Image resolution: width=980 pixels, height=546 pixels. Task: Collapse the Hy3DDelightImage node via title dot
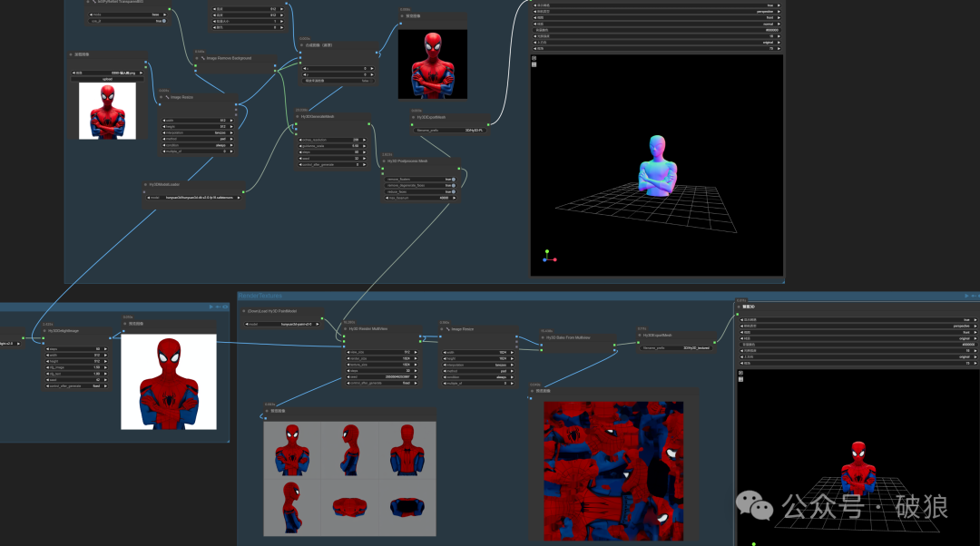44,330
